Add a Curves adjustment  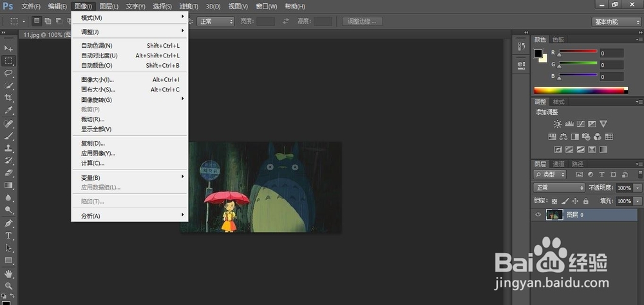[x=580, y=124]
